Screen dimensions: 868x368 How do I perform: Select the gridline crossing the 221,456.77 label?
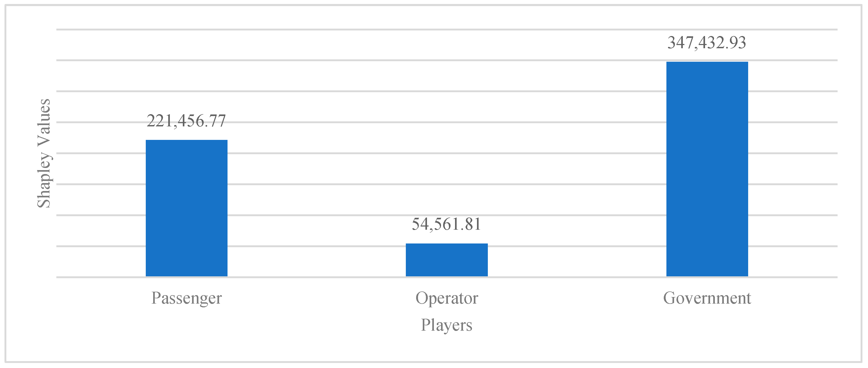pos(337,122)
